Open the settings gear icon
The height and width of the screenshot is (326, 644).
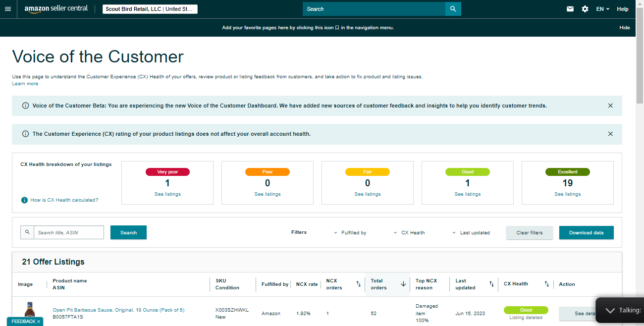click(x=585, y=9)
